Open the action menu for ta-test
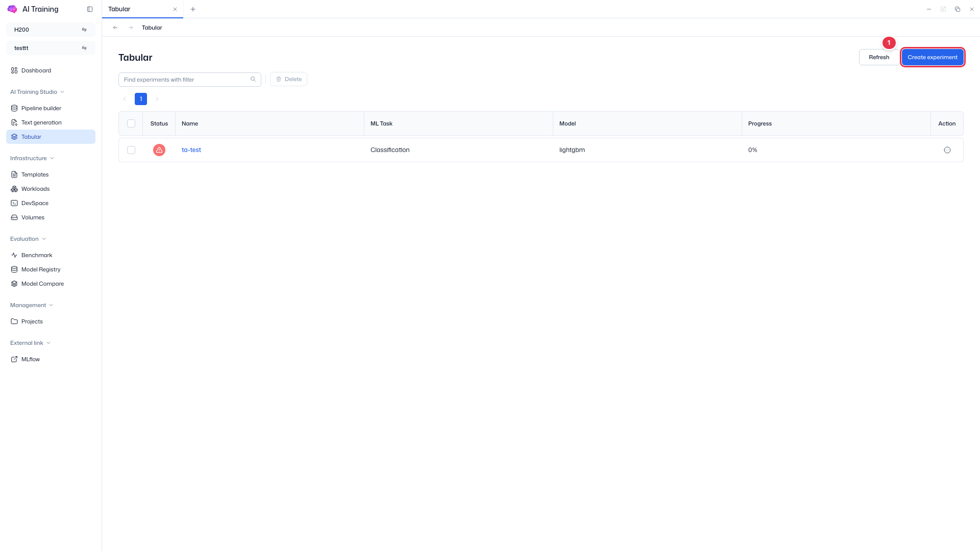980x551 pixels. tap(947, 150)
